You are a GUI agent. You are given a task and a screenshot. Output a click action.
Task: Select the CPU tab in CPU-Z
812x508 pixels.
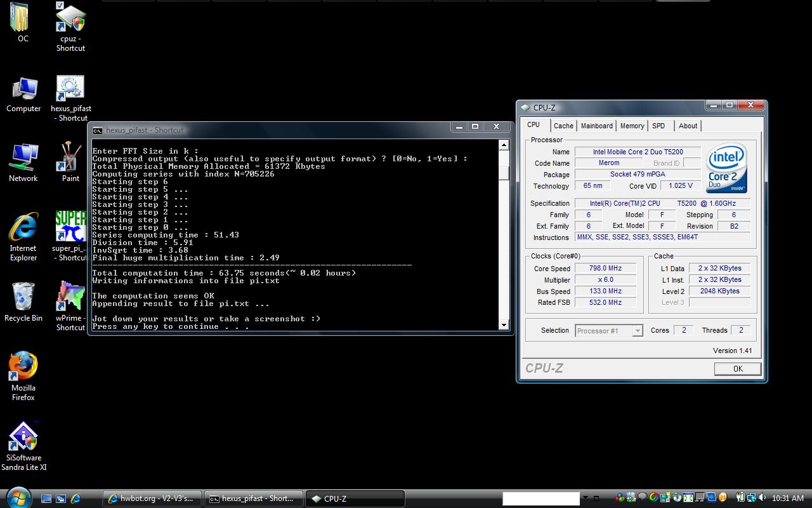pyautogui.click(x=534, y=125)
